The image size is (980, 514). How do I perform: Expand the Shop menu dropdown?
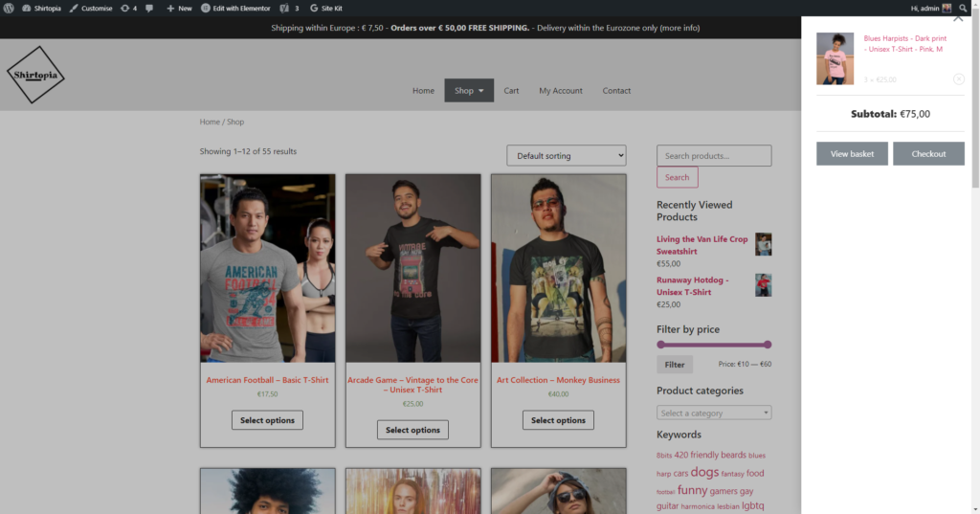point(469,91)
